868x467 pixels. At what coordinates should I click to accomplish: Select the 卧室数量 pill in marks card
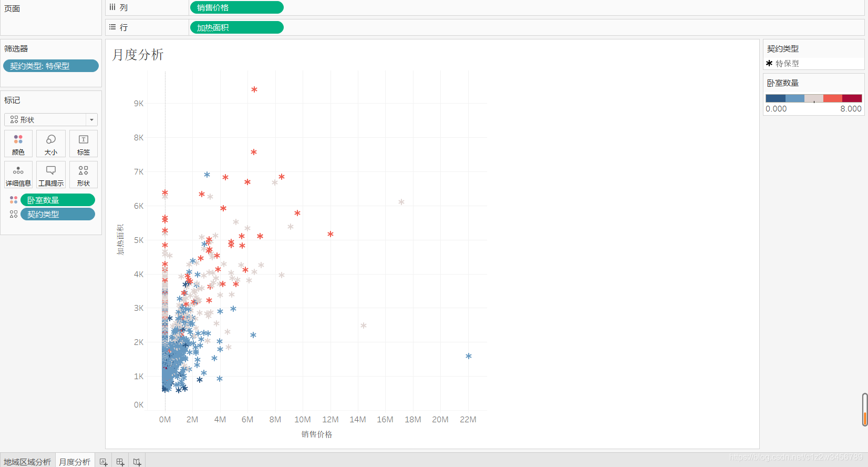[58, 200]
